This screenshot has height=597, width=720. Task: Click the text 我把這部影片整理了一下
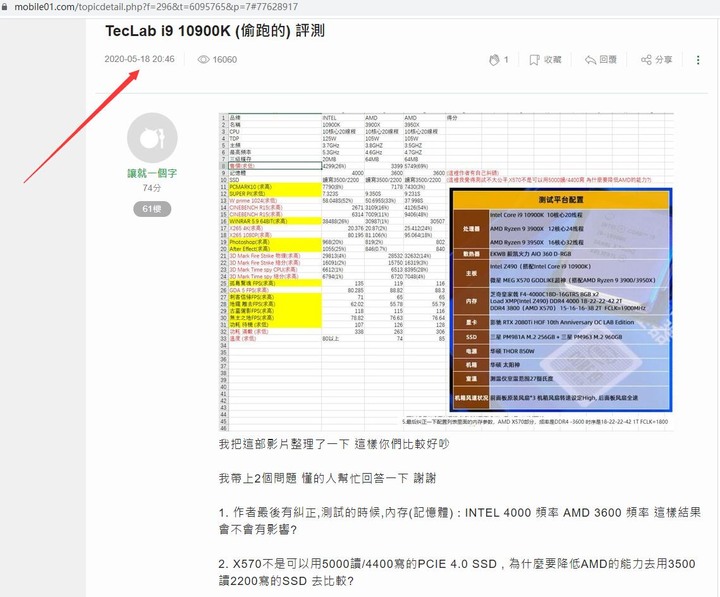pyautogui.click(x=284, y=444)
